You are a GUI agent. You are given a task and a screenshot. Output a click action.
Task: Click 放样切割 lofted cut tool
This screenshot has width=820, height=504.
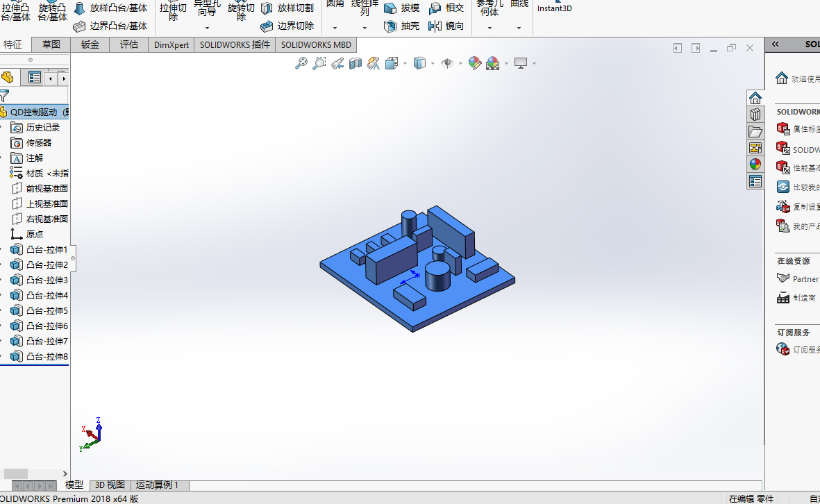[x=287, y=8]
